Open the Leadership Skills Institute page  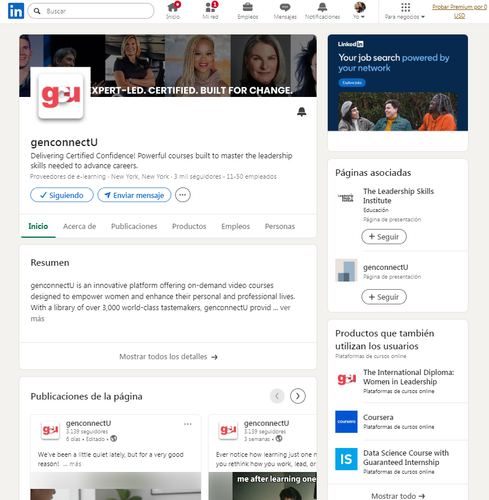point(398,196)
